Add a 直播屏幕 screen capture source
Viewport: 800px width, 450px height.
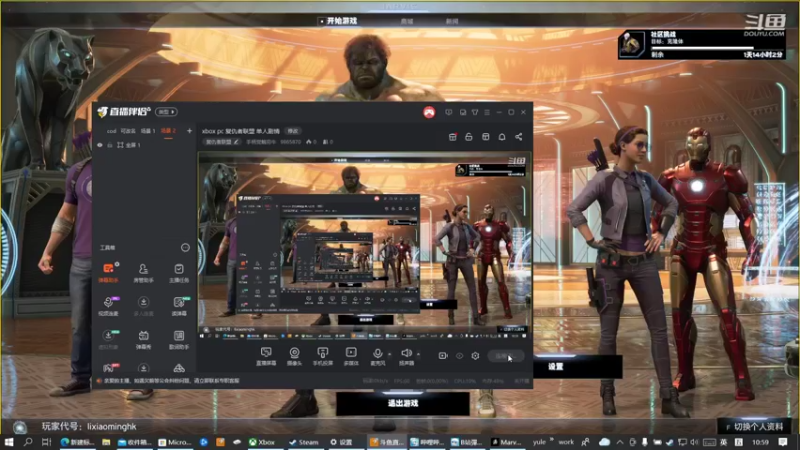point(266,356)
